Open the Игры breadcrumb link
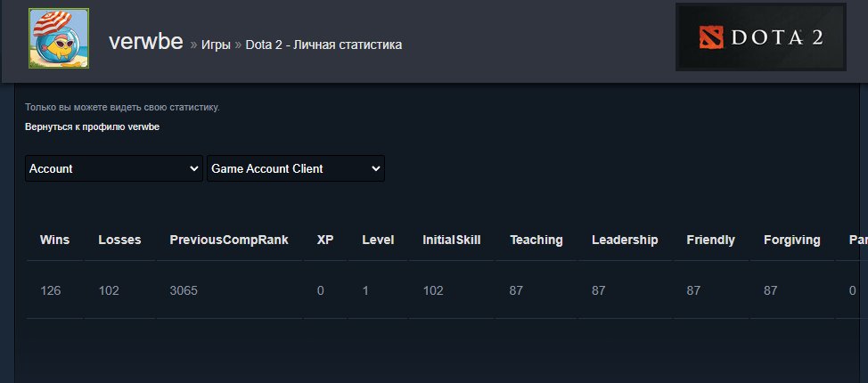868x383 pixels. coord(216,45)
